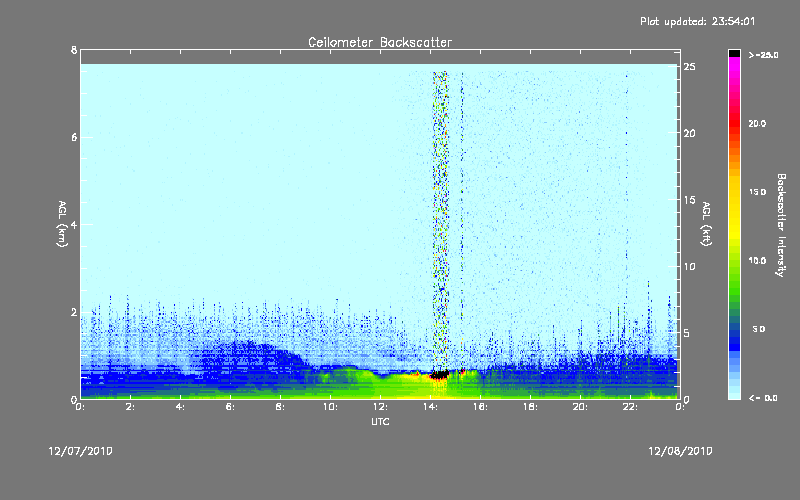Screen dimensions: 800x500
Task: Click the 2: hour label on x-axis
Action: pos(131,407)
